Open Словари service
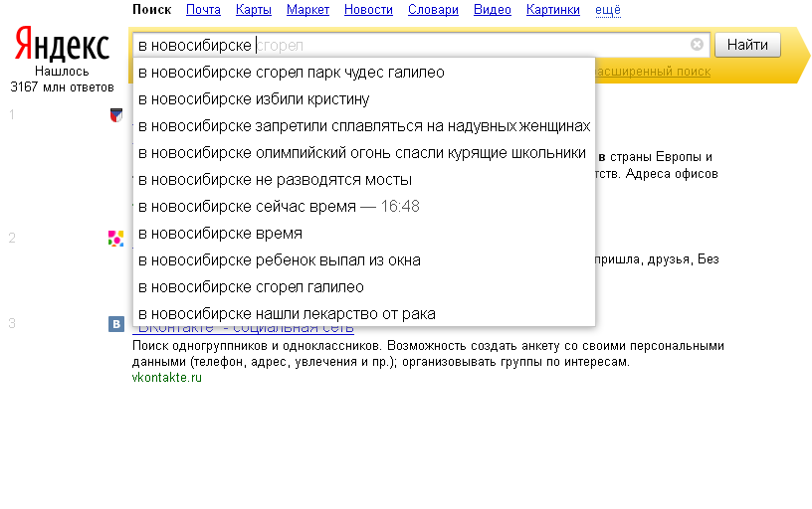 coord(434,10)
